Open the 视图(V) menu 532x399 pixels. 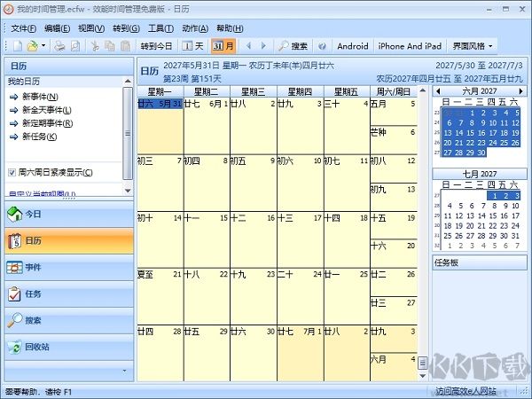[90, 28]
